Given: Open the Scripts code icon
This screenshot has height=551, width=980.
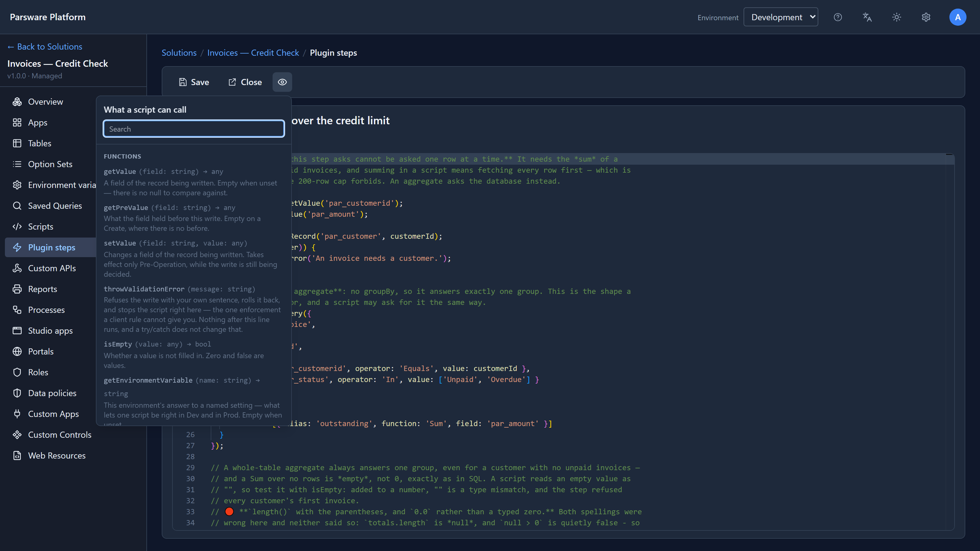Looking at the screenshot, I should tap(17, 227).
